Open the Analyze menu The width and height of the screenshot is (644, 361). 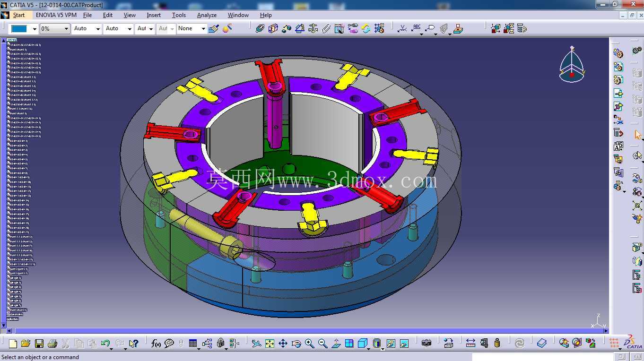pos(207,15)
